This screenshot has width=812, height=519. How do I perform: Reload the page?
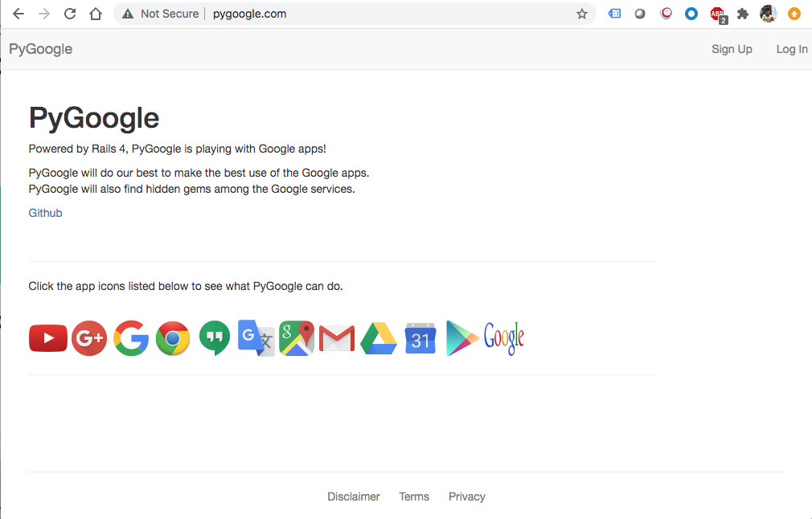click(x=70, y=14)
